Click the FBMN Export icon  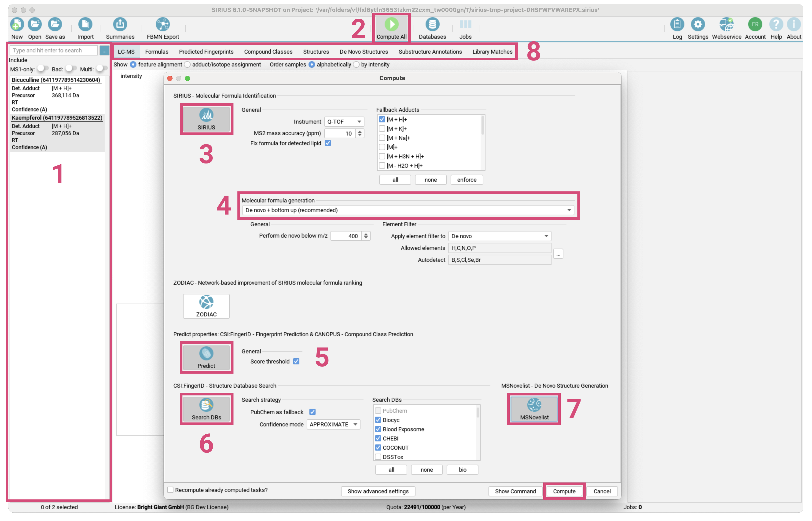click(163, 24)
